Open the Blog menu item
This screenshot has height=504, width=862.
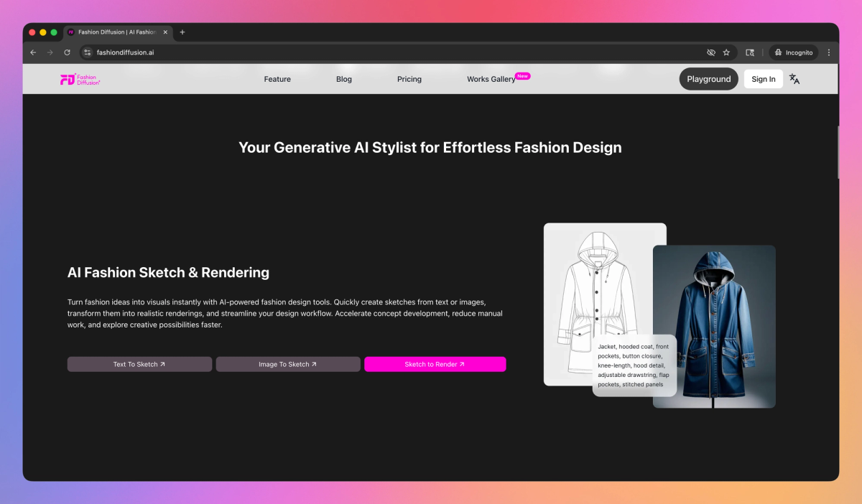pyautogui.click(x=343, y=79)
